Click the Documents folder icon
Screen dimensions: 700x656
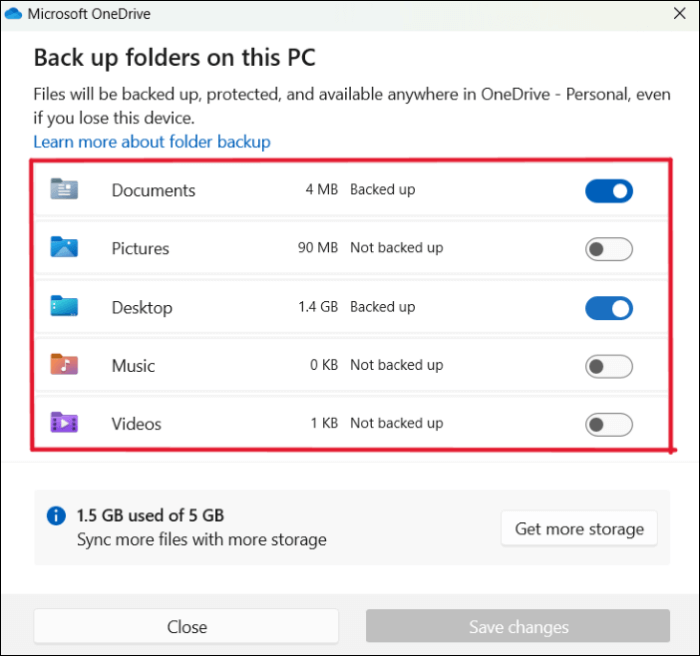point(64,189)
